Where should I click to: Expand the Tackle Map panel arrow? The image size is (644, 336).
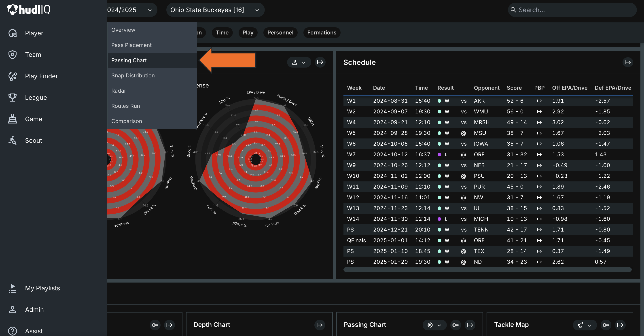[x=620, y=325]
